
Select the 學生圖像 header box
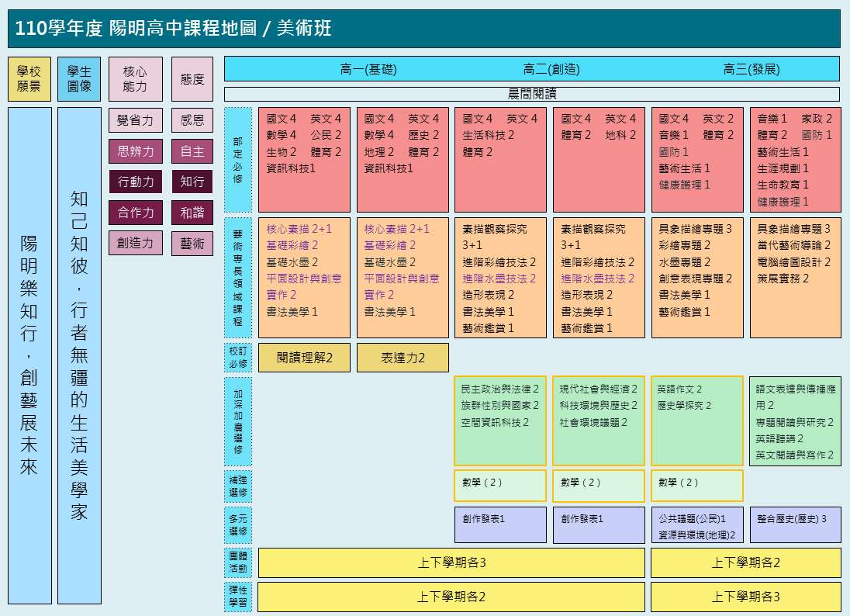click(x=79, y=79)
